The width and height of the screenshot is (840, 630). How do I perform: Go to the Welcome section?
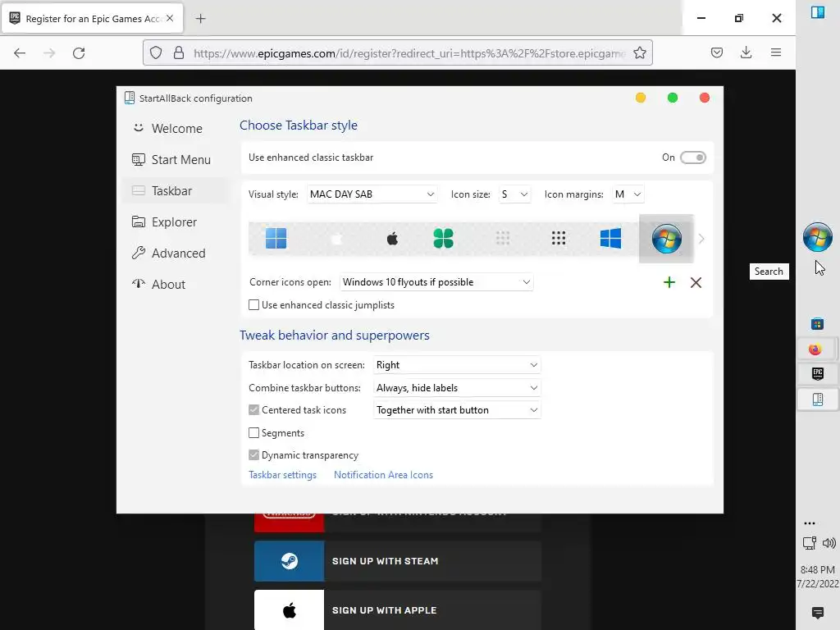click(175, 129)
